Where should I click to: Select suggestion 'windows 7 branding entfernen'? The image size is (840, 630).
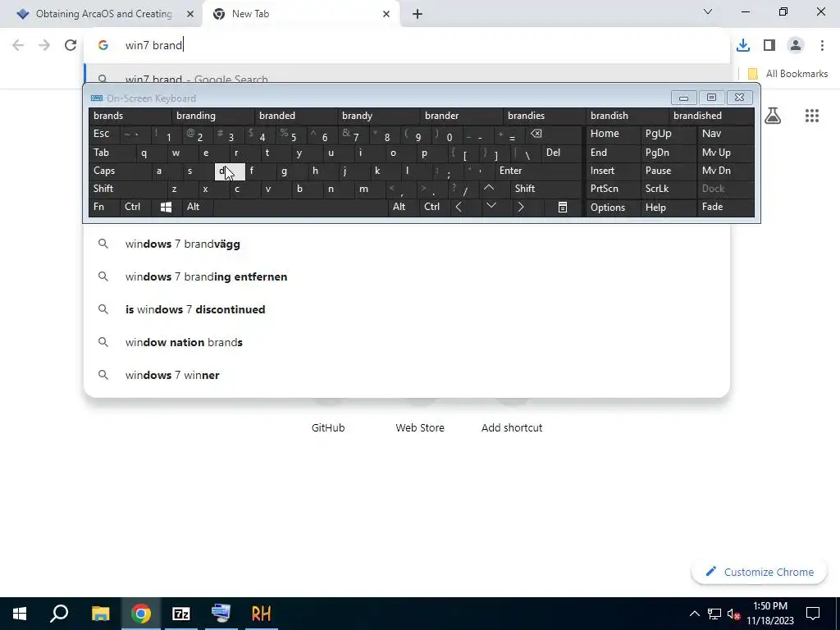(406, 276)
